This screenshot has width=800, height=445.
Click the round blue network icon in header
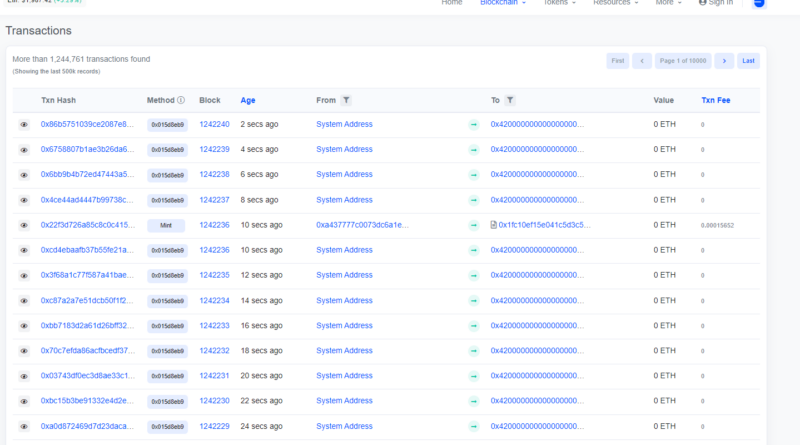(x=758, y=3)
